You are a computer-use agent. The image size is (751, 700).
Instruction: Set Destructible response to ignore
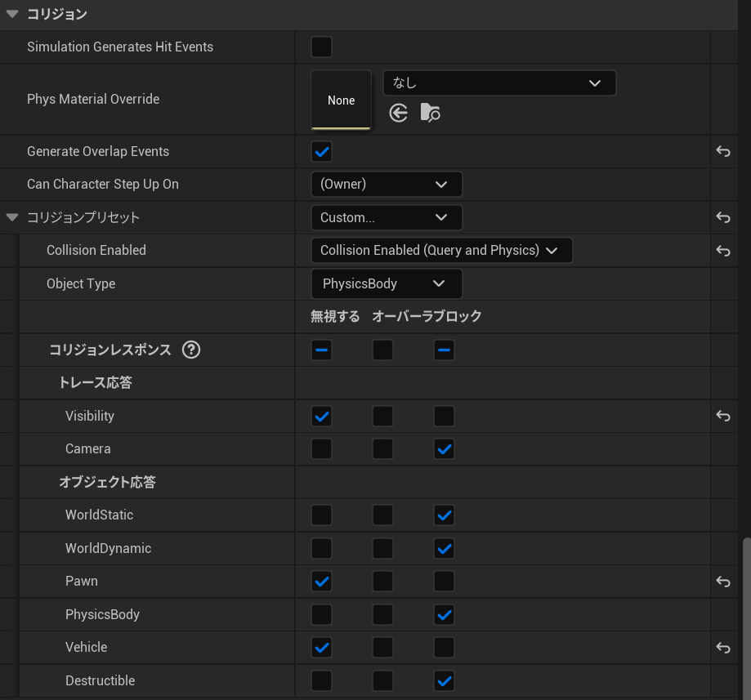[321, 681]
